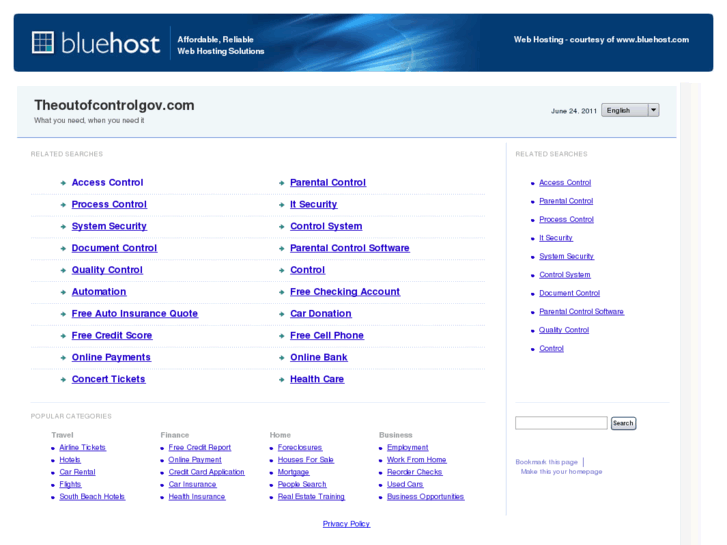Open It Security link in main list
Image resolution: width=727 pixels, height=545 pixels.
click(x=313, y=205)
